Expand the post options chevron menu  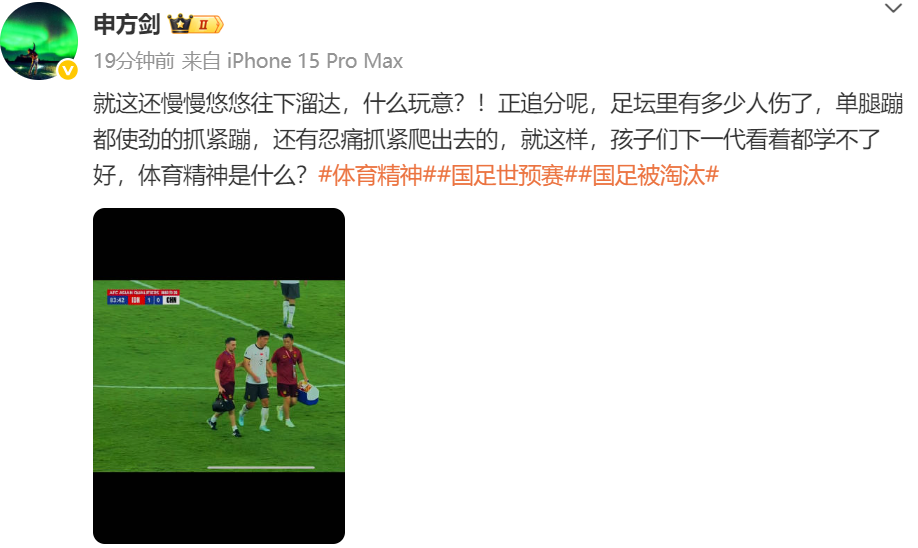click(893, 8)
